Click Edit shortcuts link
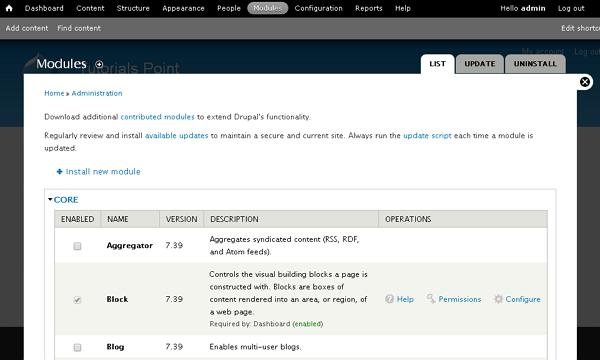600x360 pixels. tap(580, 28)
